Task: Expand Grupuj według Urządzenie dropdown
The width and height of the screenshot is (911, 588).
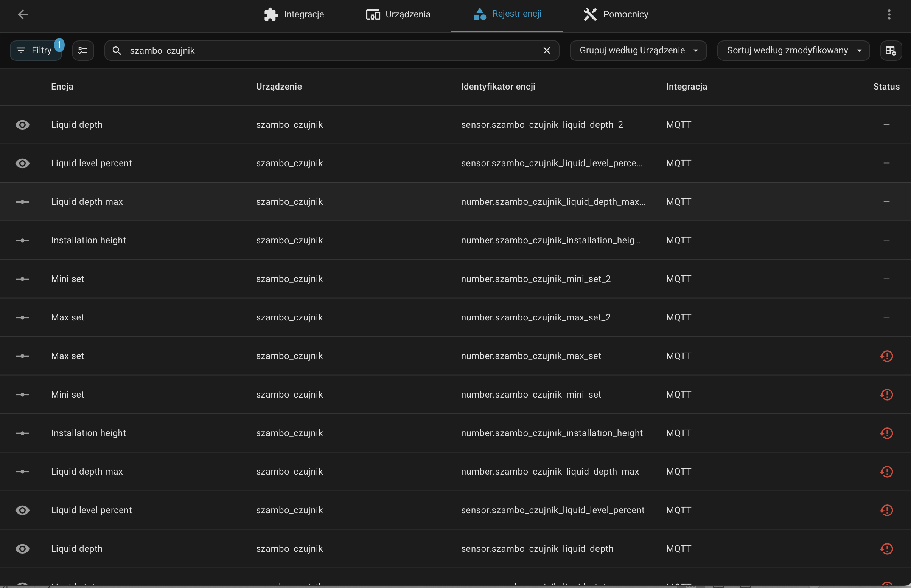Action: click(638, 50)
